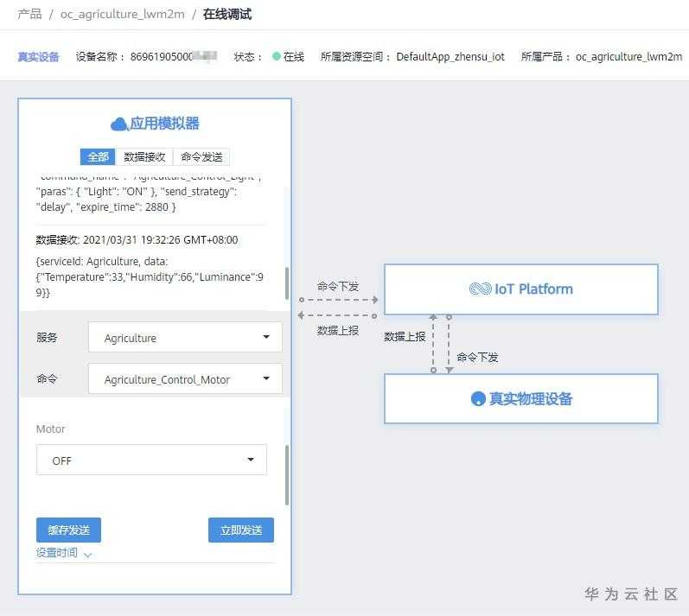This screenshot has height=616, width=689.
Task: Click the command panel scrollbar thumb
Action: [x=287, y=475]
